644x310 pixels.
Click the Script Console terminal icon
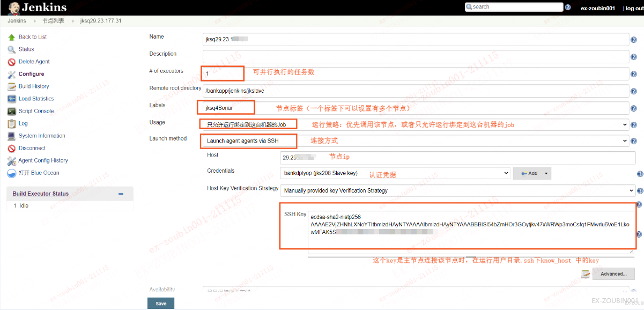pos(12,111)
